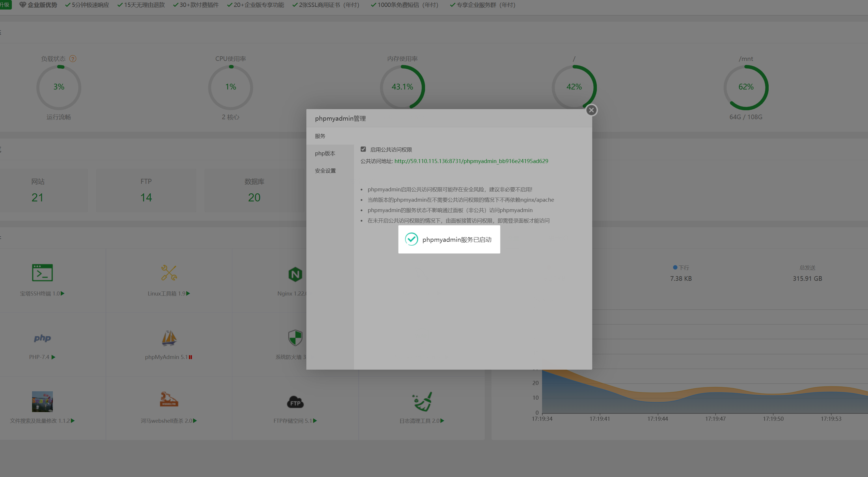868x477 pixels.
Task: Click the 17:19:50 time axis label
Action: tap(773, 418)
